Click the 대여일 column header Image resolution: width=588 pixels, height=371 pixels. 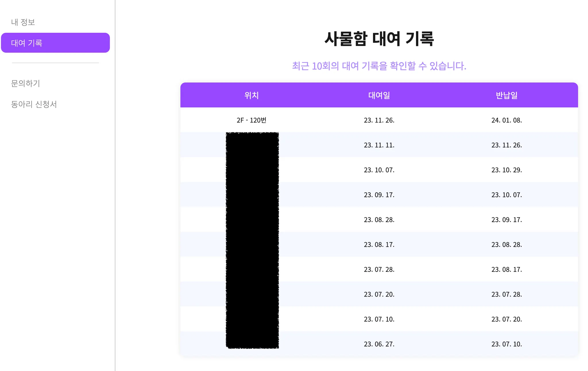(379, 95)
